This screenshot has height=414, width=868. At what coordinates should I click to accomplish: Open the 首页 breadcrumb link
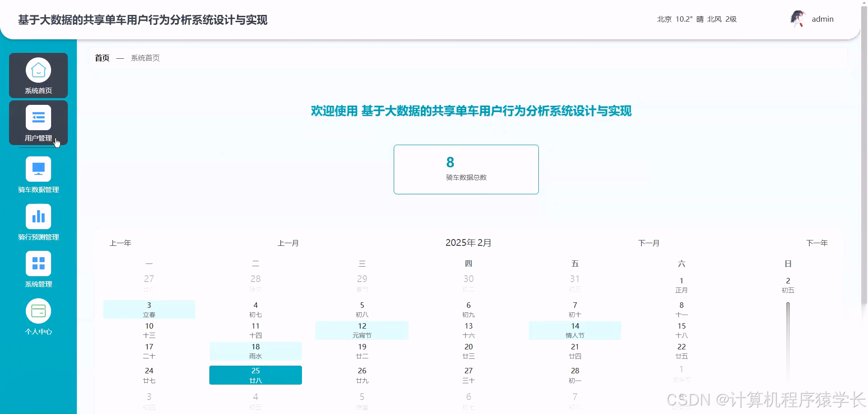pos(102,58)
